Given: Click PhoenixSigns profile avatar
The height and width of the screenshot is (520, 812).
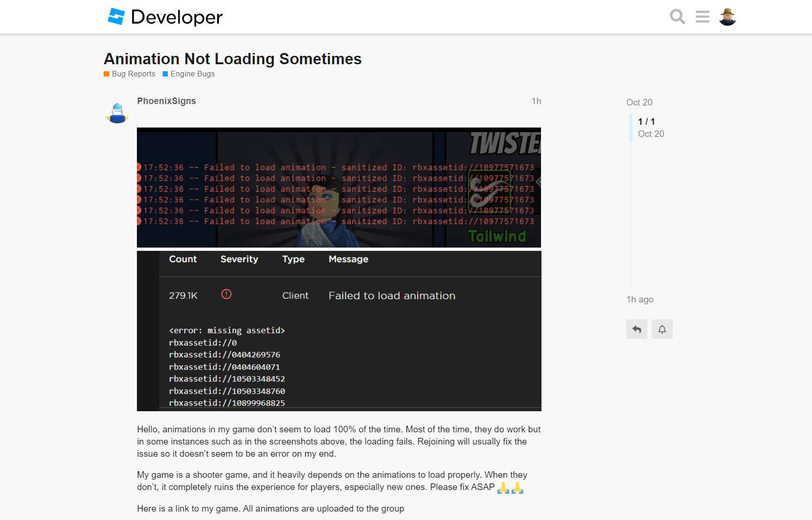Looking at the screenshot, I should 117,113.
